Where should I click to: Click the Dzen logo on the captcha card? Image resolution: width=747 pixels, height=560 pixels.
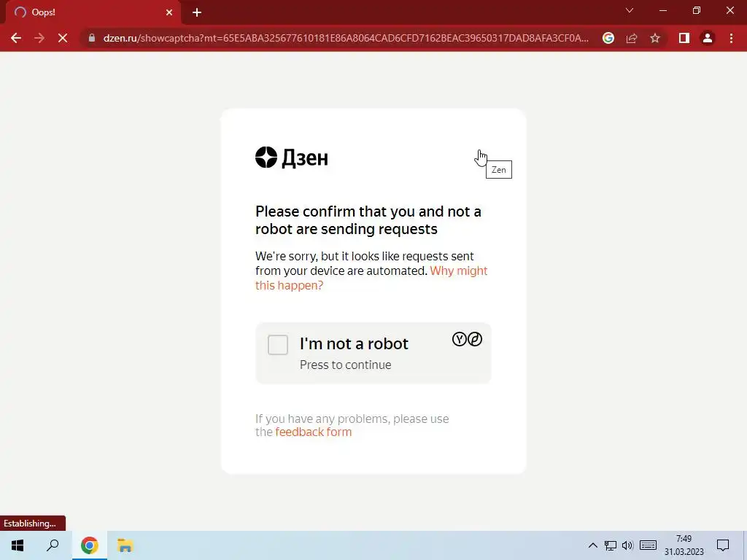[x=292, y=157]
